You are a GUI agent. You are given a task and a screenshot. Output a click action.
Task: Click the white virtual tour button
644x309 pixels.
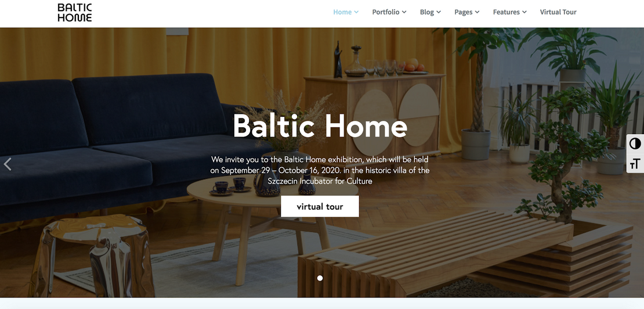pos(320,206)
